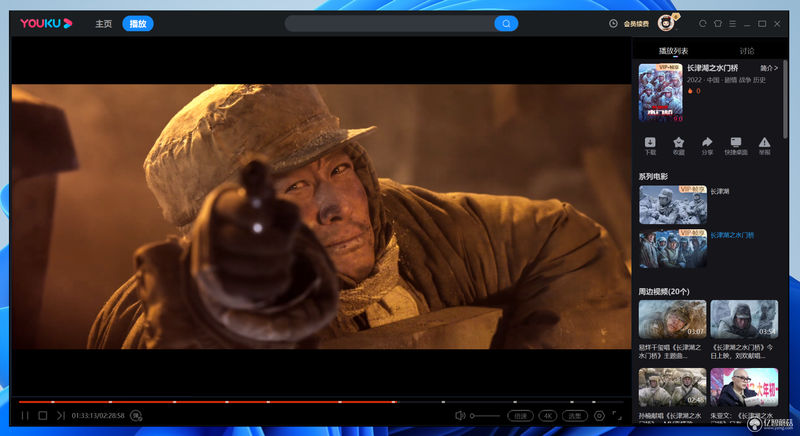The image size is (800, 436).
Task: Pause the video with the pause button
Action: (24, 416)
